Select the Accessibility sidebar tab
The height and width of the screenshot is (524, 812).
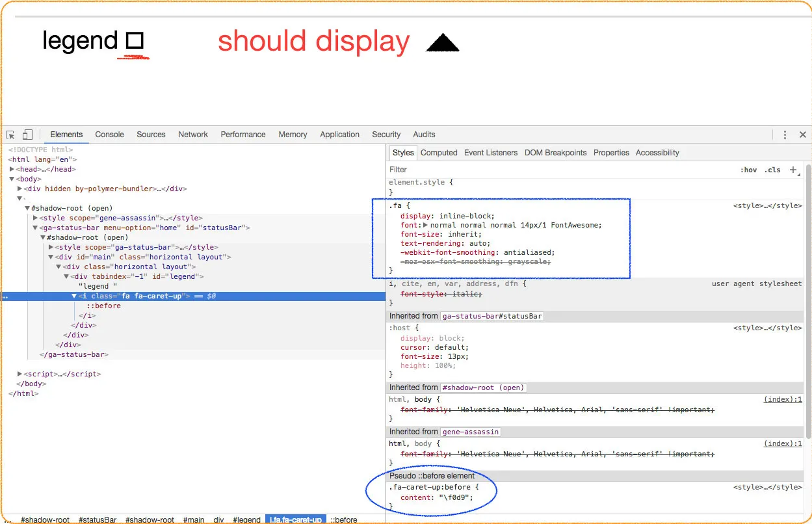[657, 153]
